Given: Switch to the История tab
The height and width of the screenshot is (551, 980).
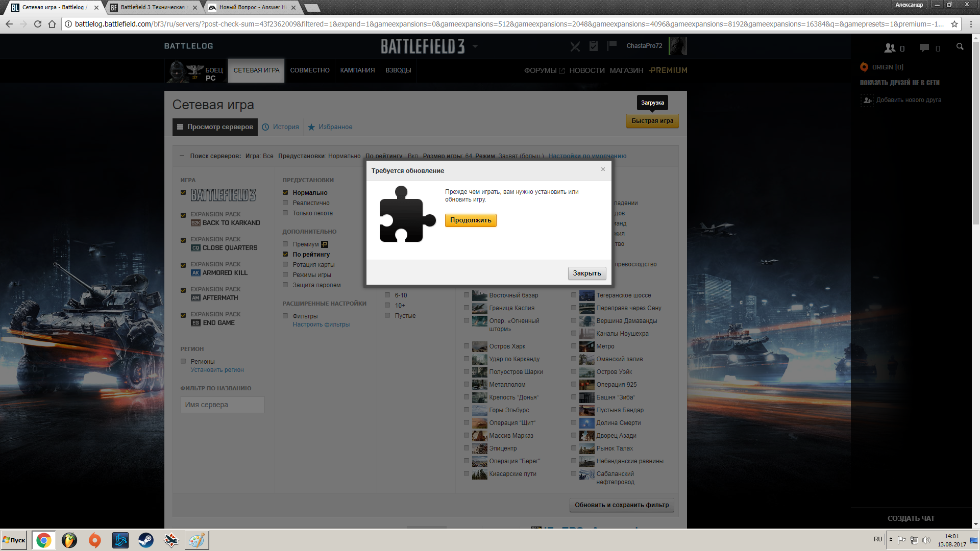Looking at the screenshot, I should 285,127.
